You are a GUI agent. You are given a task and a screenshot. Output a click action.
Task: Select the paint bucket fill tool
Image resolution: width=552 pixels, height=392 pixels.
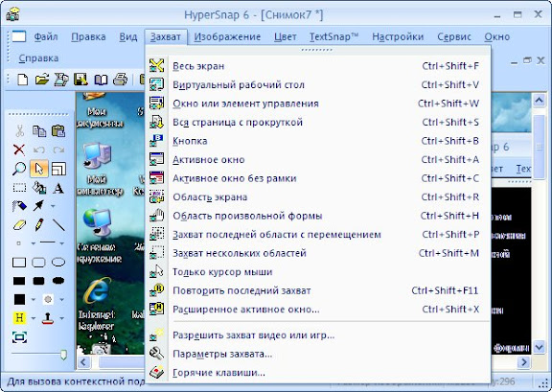click(x=39, y=187)
